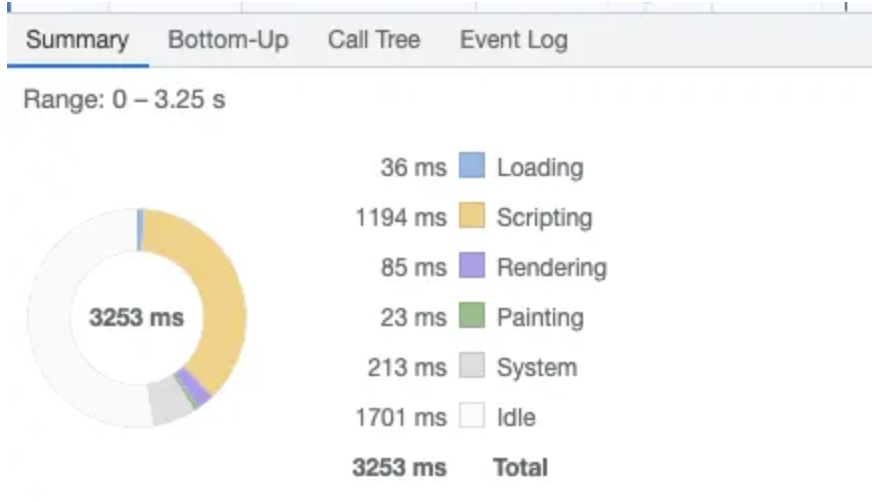This screenshot has width=872, height=502.
Task: Click the Rendering legend label
Action: tap(551, 268)
